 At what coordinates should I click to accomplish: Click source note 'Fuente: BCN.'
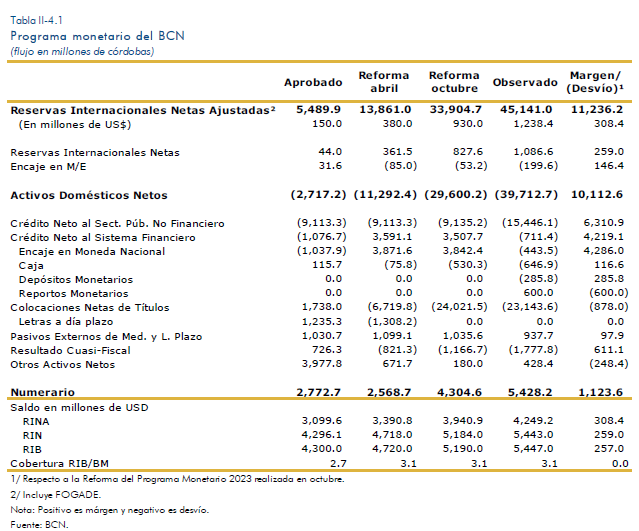pos(39,525)
